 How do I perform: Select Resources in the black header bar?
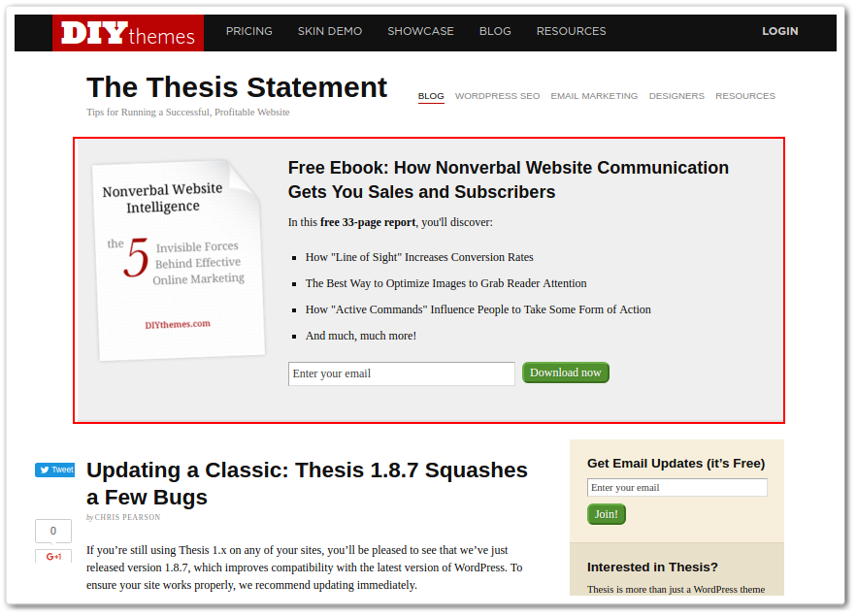pyautogui.click(x=571, y=31)
